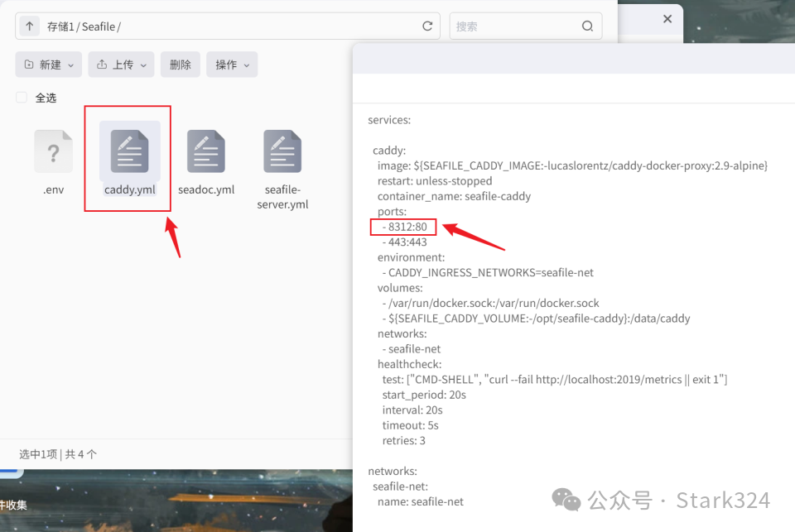This screenshot has width=795, height=532.
Task: Click the 8312:80 port line
Action: point(404,227)
